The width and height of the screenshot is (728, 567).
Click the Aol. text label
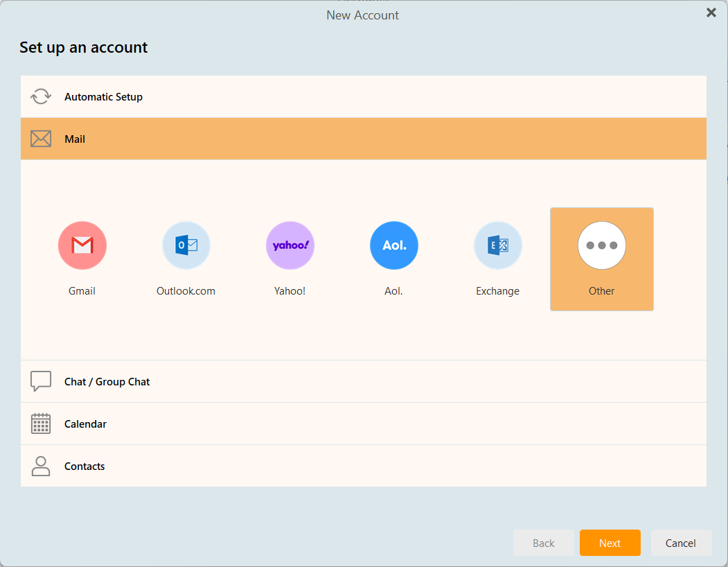(x=393, y=291)
